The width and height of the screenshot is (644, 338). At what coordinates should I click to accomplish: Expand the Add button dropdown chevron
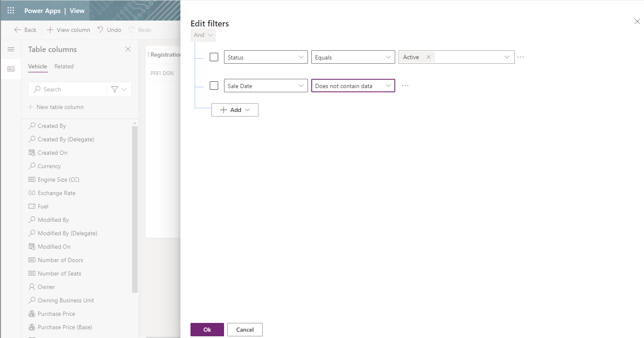247,109
